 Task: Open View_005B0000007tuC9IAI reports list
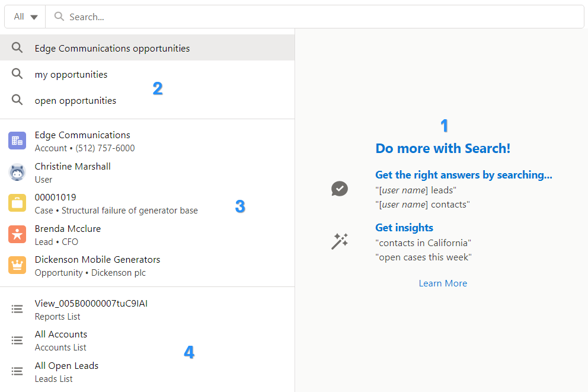pos(148,310)
